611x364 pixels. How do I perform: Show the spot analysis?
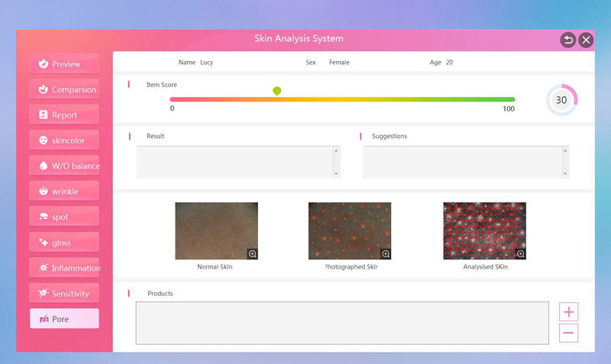[64, 217]
